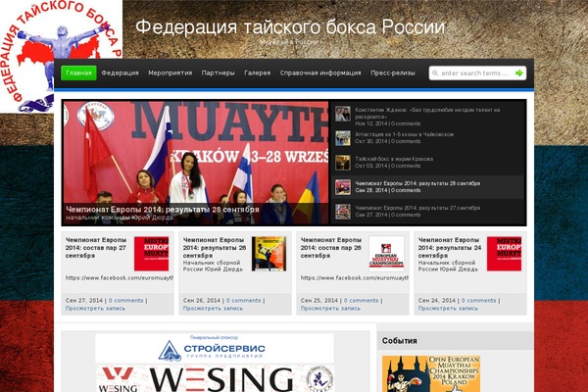This screenshot has width=588, height=392.
Task: Open the Федерация menu item
Action: [x=120, y=73]
